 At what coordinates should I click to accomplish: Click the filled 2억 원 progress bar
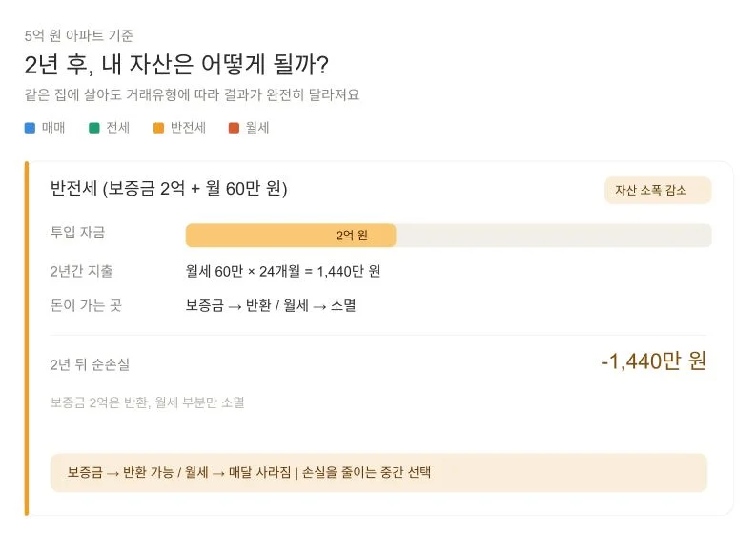coord(290,236)
